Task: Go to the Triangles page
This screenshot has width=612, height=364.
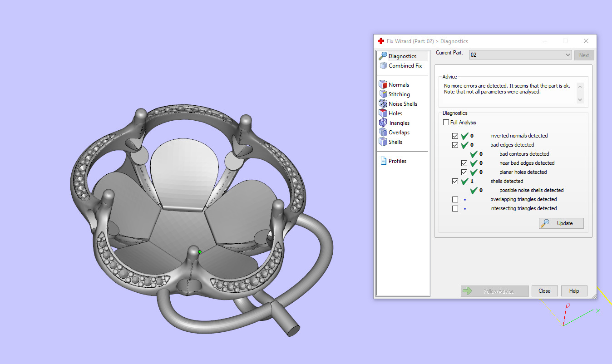Action: point(399,123)
